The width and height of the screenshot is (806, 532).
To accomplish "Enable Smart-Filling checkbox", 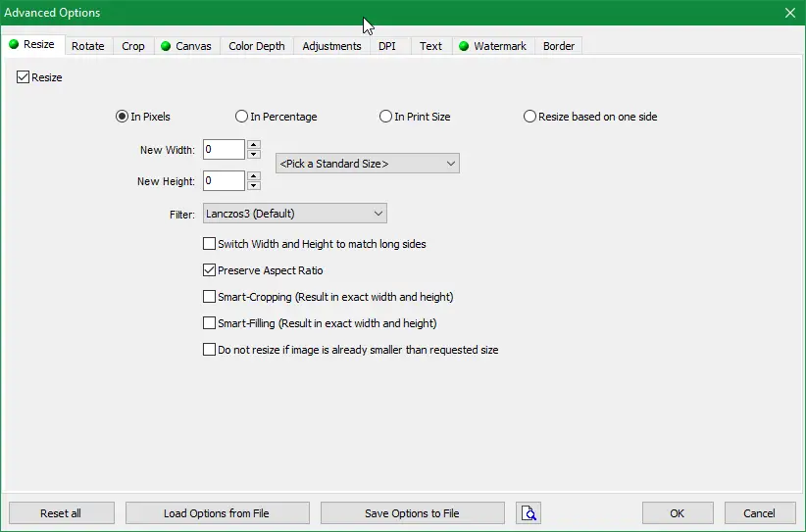I will click(x=209, y=323).
